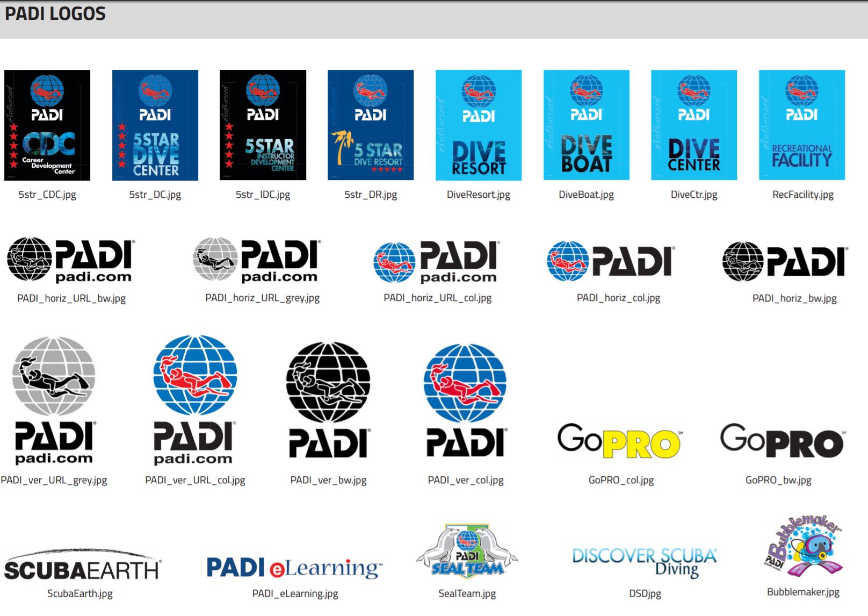Select the Dive Boat logo image
The image size is (868, 616).
[586, 125]
